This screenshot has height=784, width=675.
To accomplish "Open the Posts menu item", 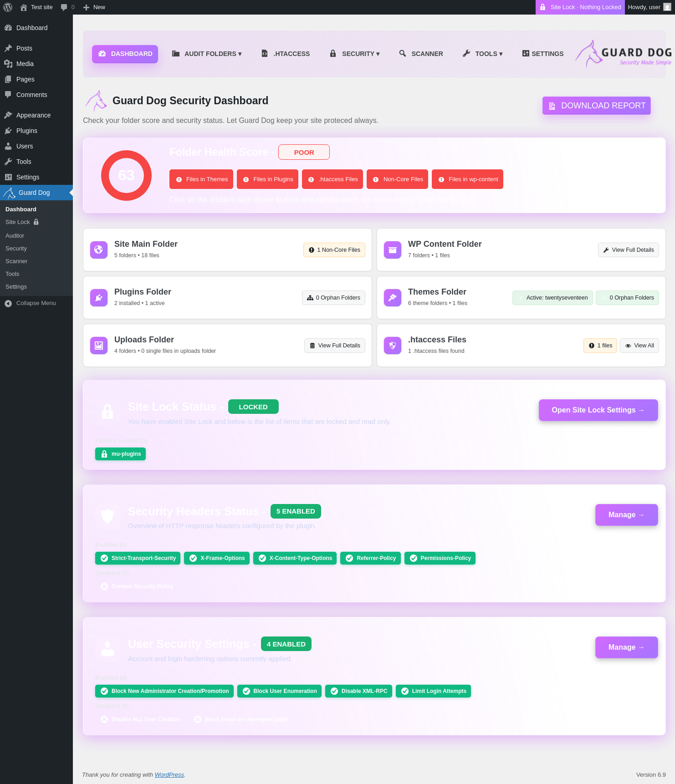I will 36,48.
